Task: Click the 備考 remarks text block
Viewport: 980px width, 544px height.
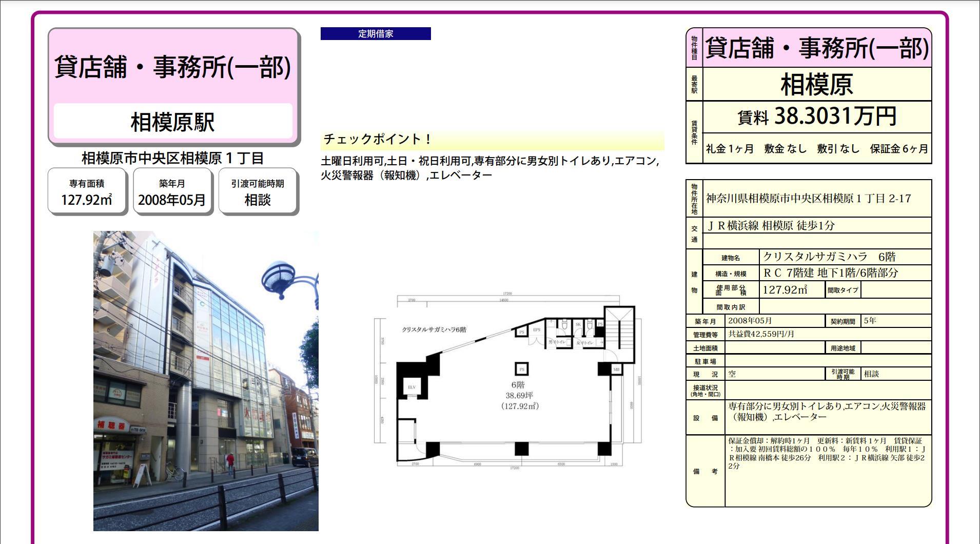Action: click(827, 453)
